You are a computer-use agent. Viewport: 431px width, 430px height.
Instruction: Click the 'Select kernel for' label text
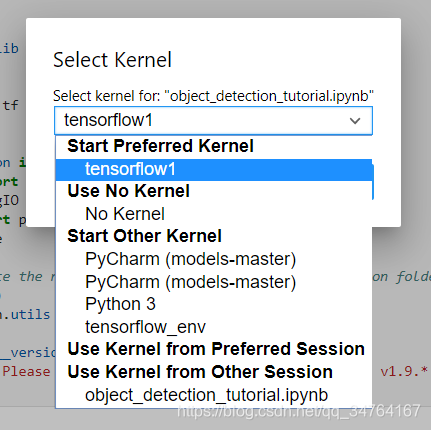click(213, 96)
